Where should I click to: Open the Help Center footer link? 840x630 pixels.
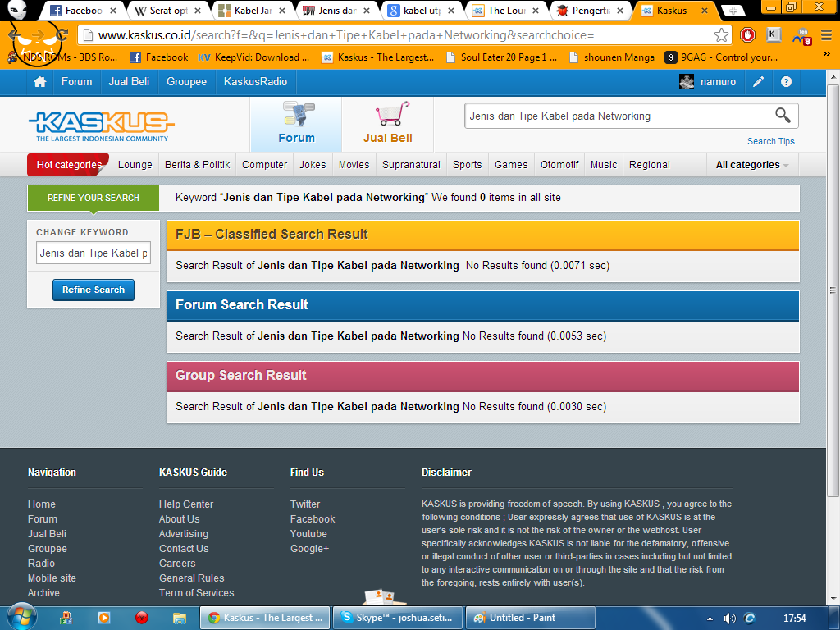pos(186,504)
